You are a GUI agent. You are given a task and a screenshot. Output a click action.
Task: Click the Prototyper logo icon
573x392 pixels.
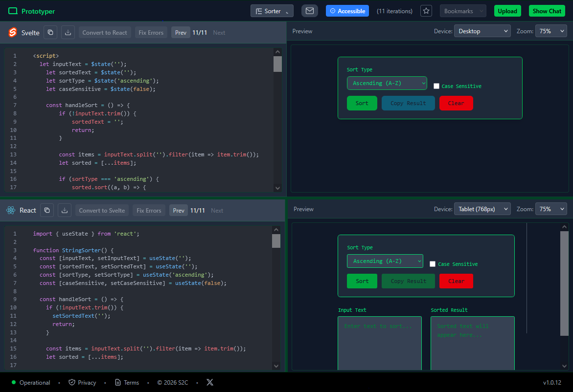12,10
